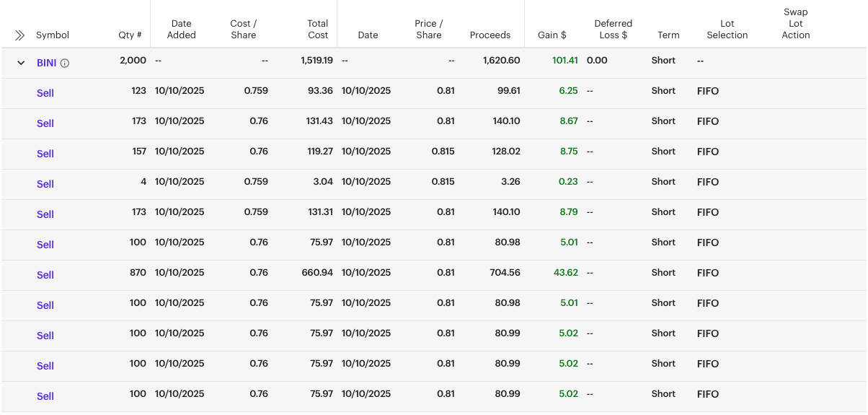The height and width of the screenshot is (415, 868).
Task: Select the Total Cost column header
Action: coord(317,29)
